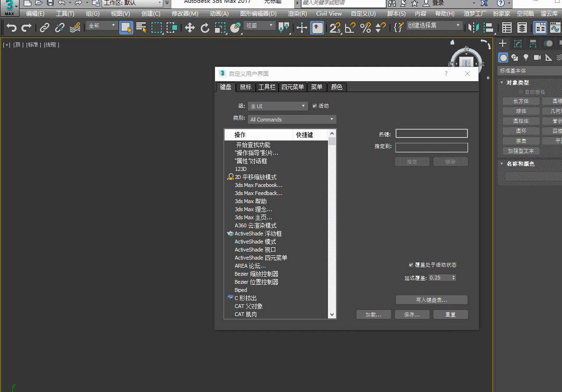This screenshot has width=562, height=392.
Task: Open the 类别 All Commands dropdown
Action: click(x=292, y=119)
